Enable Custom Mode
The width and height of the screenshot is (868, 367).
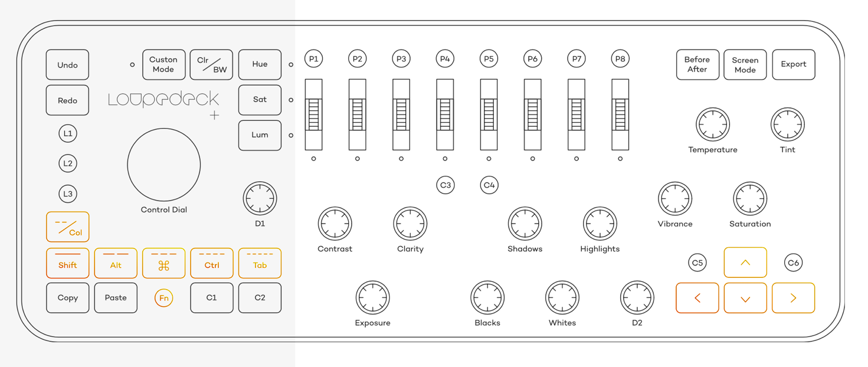pos(163,64)
